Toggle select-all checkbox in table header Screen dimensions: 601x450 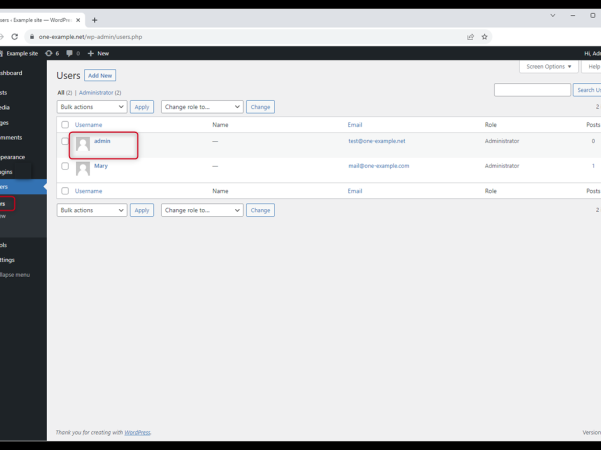65,125
